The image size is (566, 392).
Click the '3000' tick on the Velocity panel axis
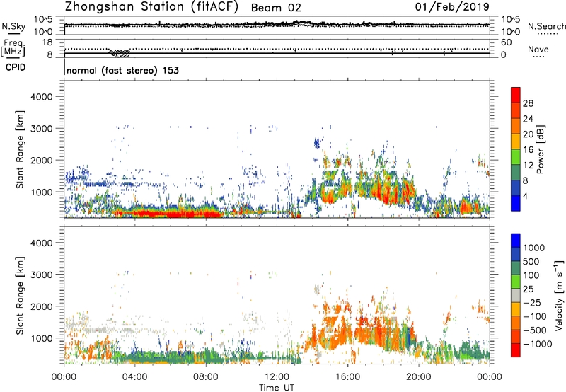[x=41, y=275]
